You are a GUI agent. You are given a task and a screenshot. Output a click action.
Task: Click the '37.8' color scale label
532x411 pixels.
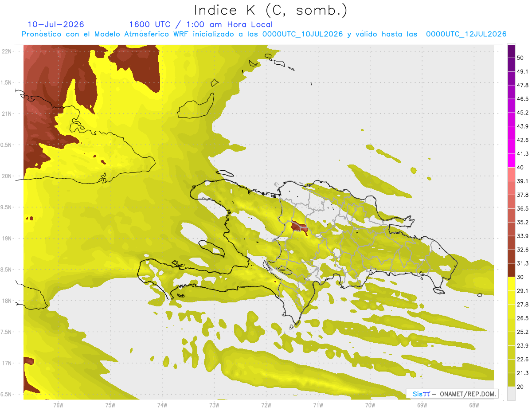click(523, 195)
